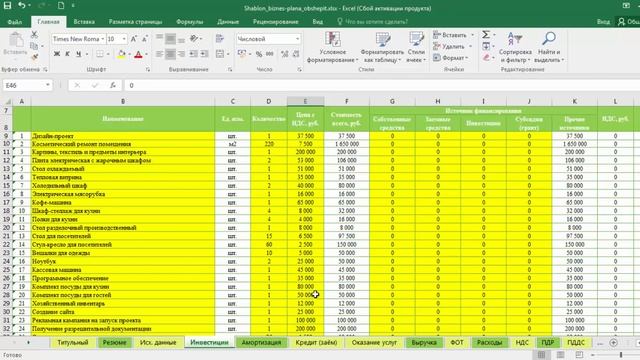640x360 pixels.
Task: Decrease font size with the smaller A icon
Action: 144,39
